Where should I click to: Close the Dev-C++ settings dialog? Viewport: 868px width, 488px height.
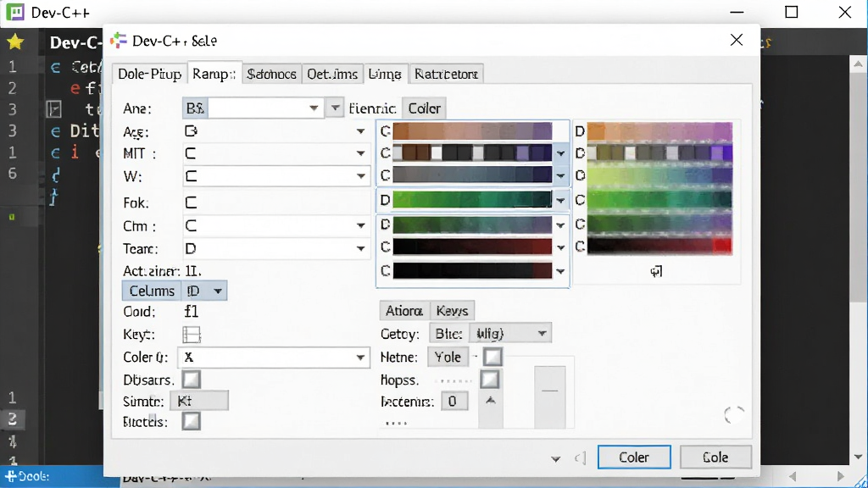pyautogui.click(x=737, y=40)
